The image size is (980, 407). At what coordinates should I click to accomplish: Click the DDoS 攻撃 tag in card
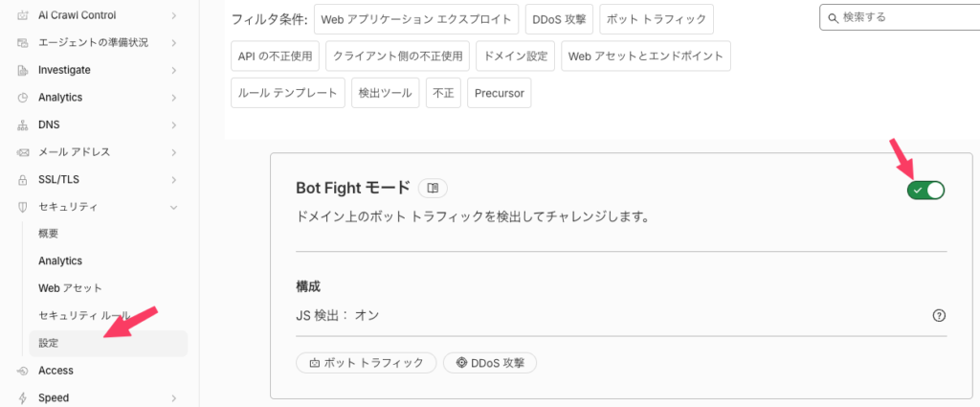point(490,363)
